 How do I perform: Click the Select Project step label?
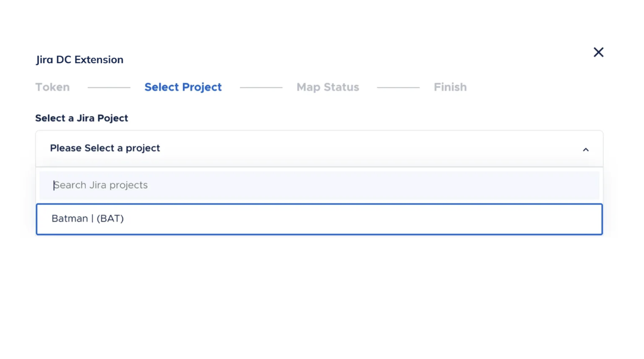click(183, 87)
